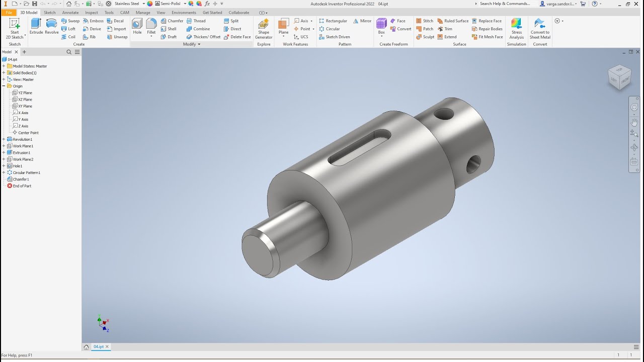Click the ViewCube in the viewport

pos(619,76)
